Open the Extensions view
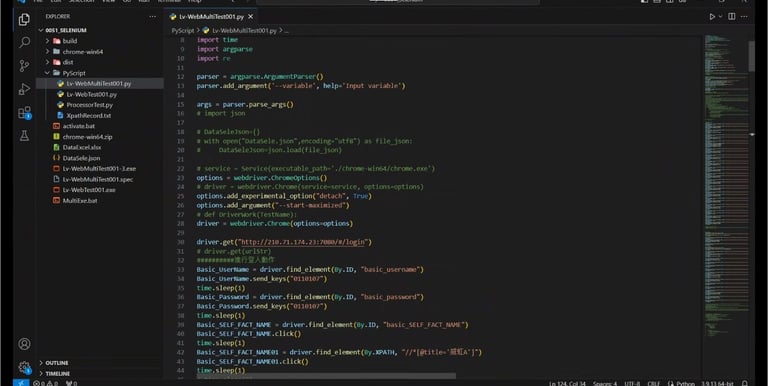This screenshot has height=386, width=768. pyautogui.click(x=24, y=113)
